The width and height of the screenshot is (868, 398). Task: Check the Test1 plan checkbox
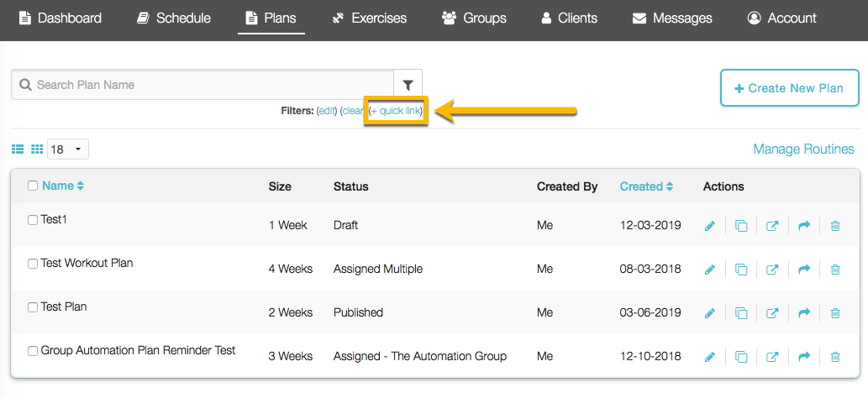[33, 220]
